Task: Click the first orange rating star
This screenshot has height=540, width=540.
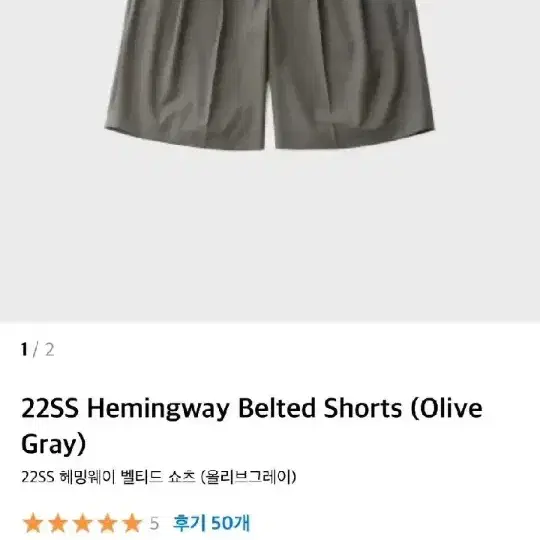Action: point(33,523)
